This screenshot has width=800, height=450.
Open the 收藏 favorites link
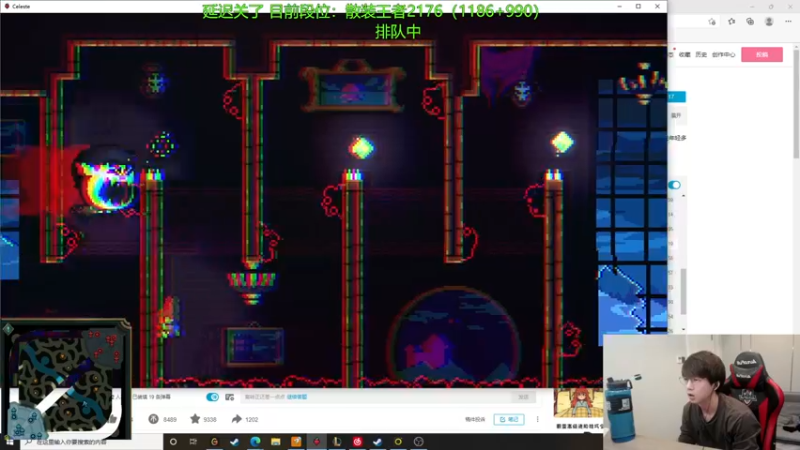pos(685,55)
